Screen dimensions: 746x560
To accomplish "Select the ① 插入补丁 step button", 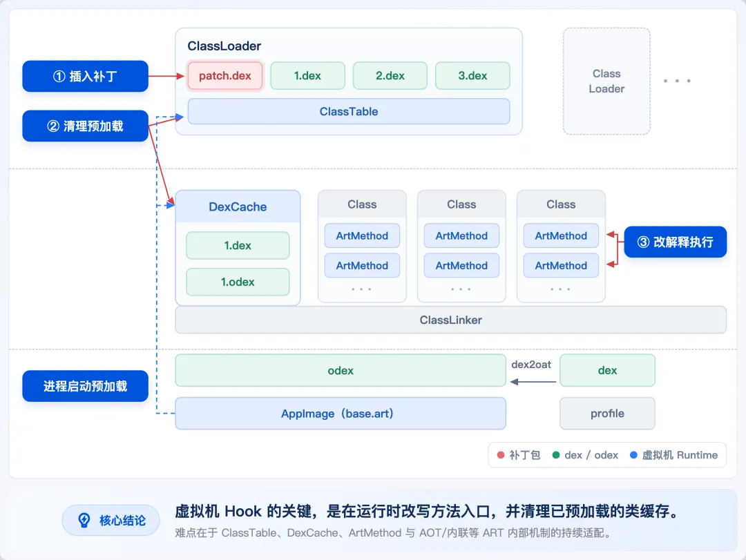I will click(85, 76).
